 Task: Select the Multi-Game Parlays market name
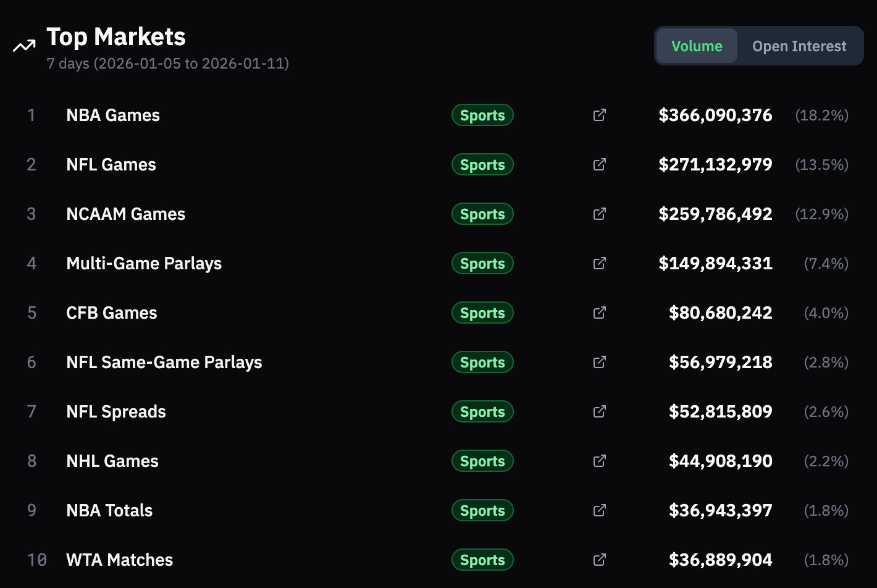point(144,264)
